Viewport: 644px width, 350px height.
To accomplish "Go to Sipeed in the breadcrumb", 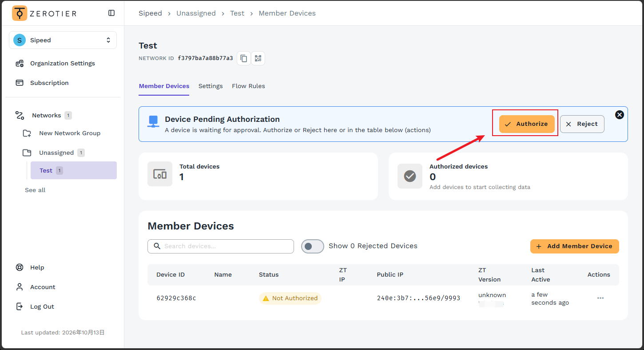I will click(x=150, y=13).
